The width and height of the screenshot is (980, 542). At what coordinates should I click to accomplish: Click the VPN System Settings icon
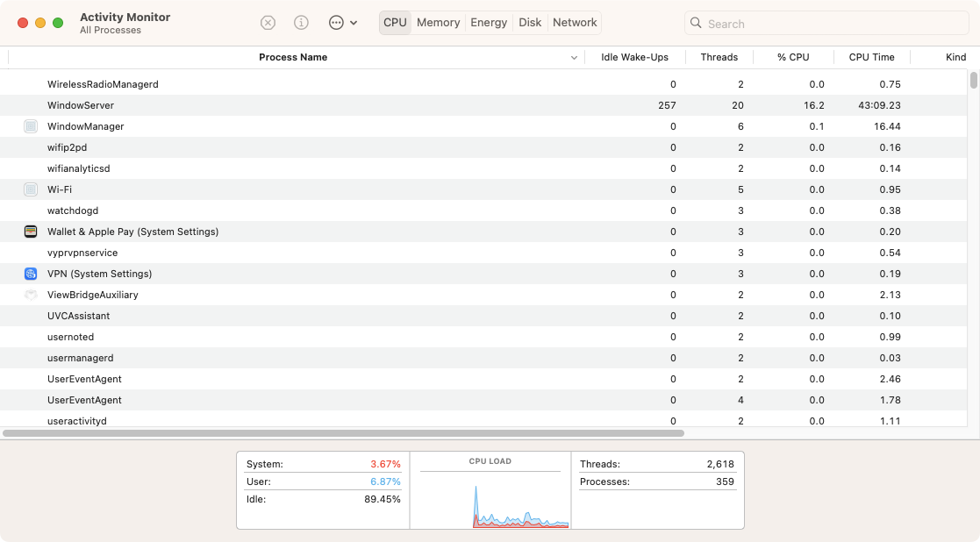[31, 274]
